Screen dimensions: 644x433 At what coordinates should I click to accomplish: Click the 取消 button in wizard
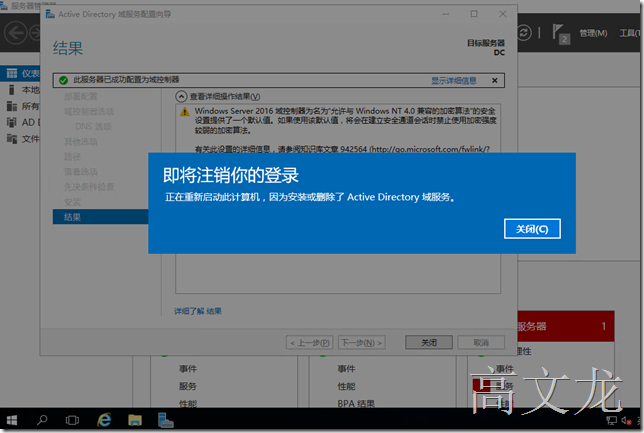(481, 342)
